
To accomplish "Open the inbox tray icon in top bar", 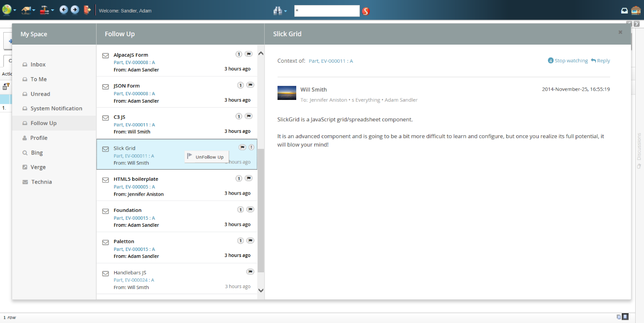I will point(625,11).
